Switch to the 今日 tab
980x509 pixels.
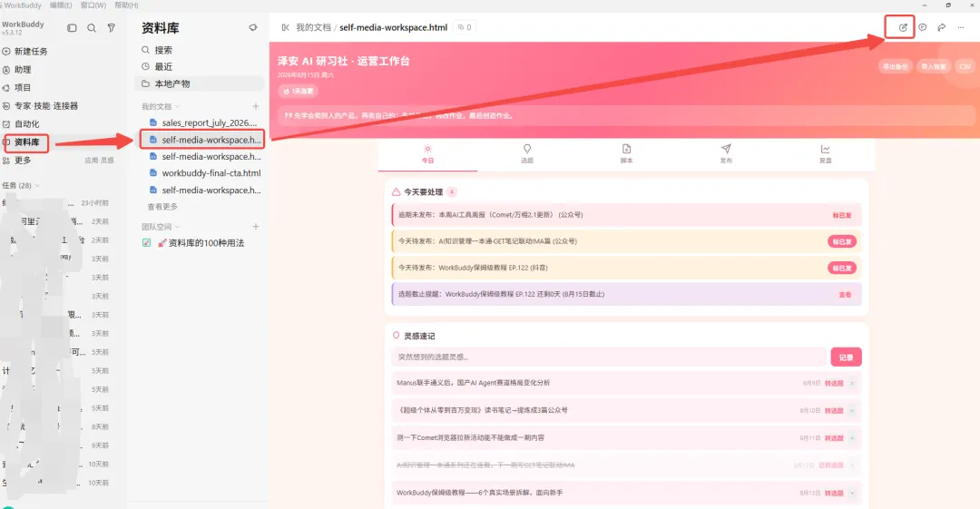click(427, 154)
